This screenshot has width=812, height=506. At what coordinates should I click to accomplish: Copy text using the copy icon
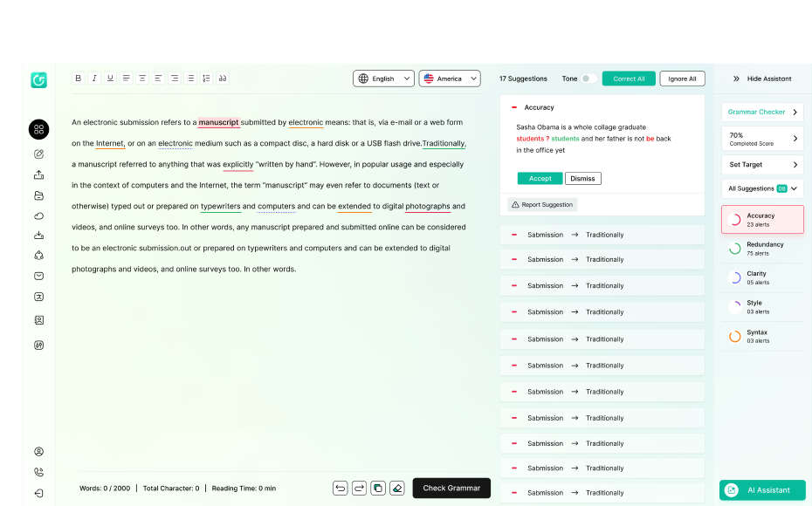point(378,488)
